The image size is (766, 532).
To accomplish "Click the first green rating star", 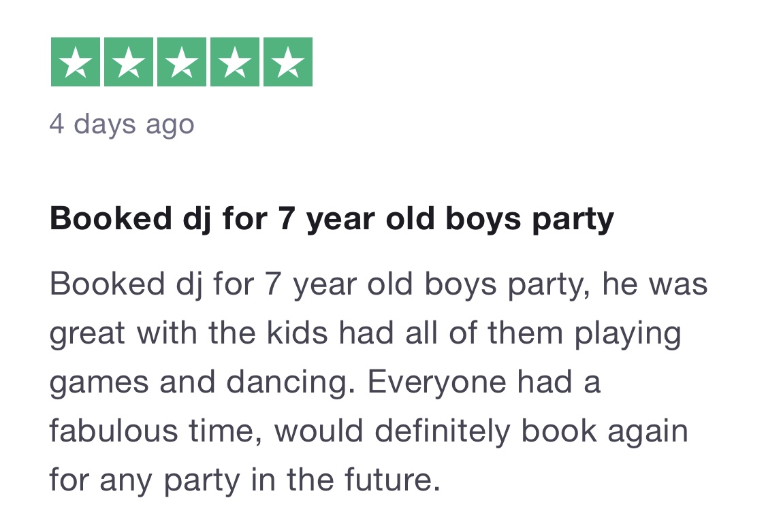I will [75, 62].
